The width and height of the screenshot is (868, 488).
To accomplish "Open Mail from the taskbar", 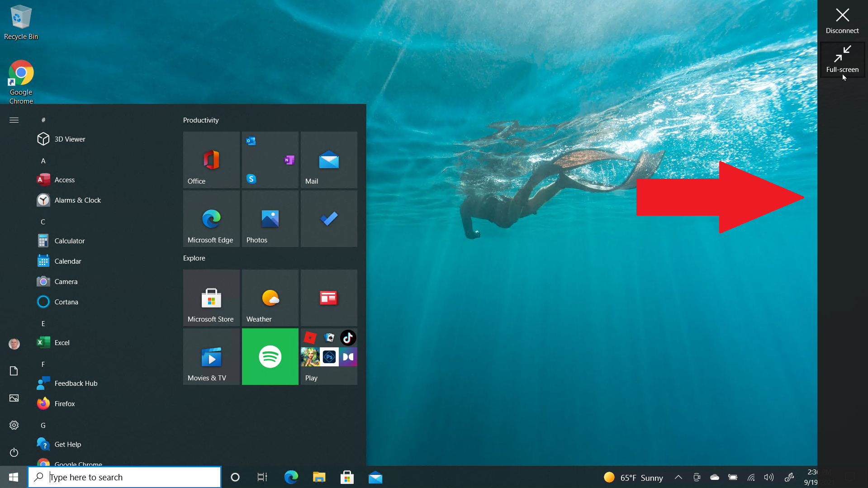I will [x=375, y=477].
